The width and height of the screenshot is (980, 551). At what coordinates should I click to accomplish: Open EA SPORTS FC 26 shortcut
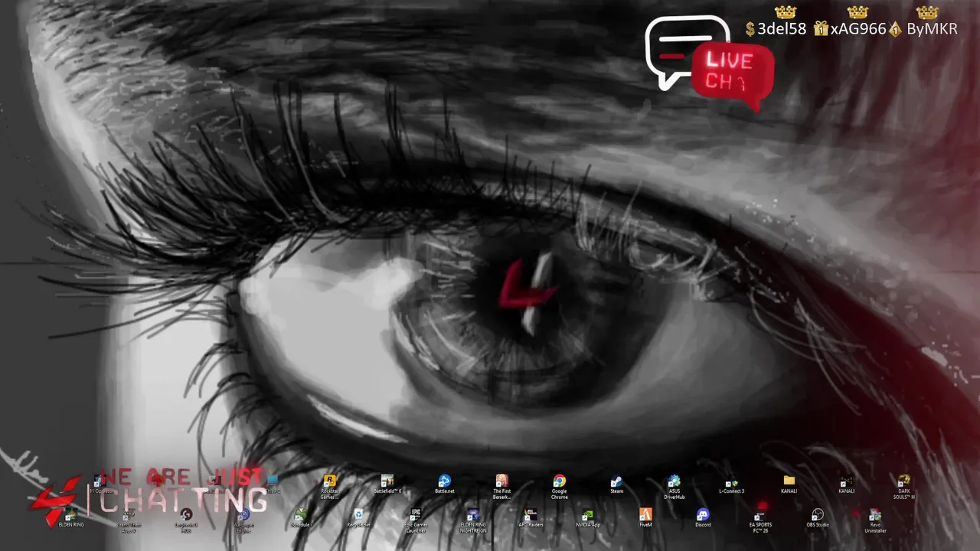[760, 520]
